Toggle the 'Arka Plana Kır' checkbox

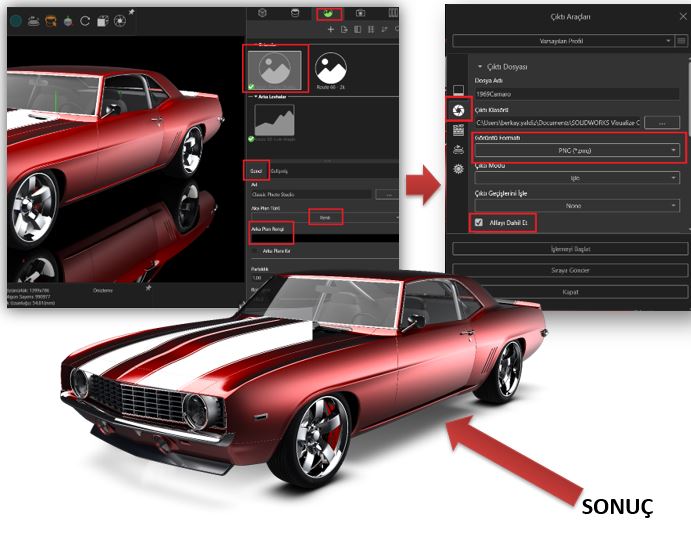(x=253, y=251)
